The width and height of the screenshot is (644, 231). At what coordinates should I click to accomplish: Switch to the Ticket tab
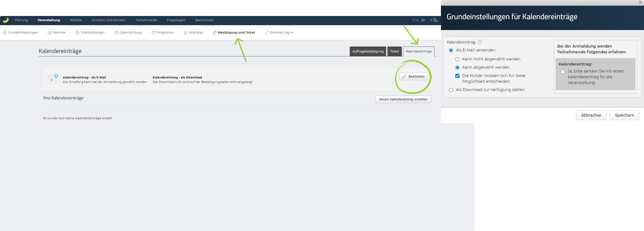[x=394, y=51]
